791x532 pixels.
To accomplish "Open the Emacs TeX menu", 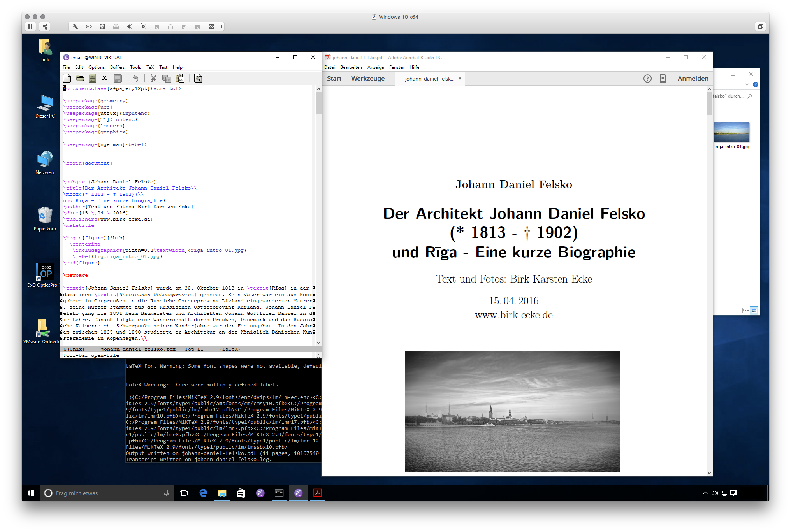I will pos(150,67).
